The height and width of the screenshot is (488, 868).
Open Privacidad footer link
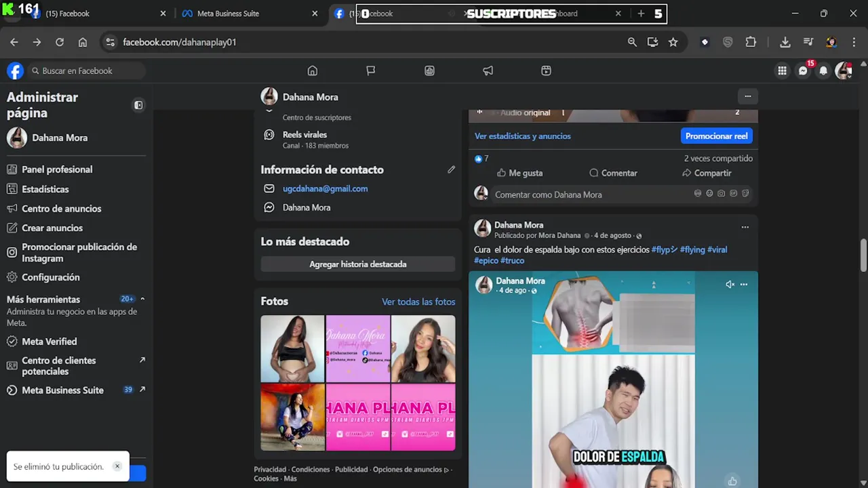point(270,469)
